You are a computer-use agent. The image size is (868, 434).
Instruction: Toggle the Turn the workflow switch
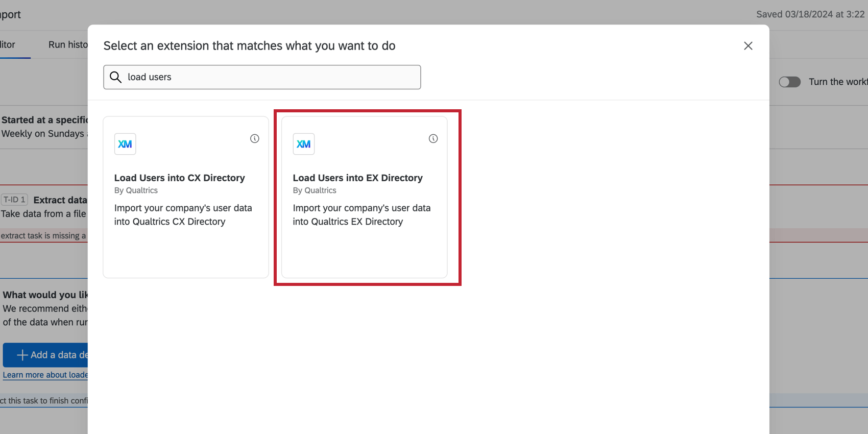[x=789, y=82]
